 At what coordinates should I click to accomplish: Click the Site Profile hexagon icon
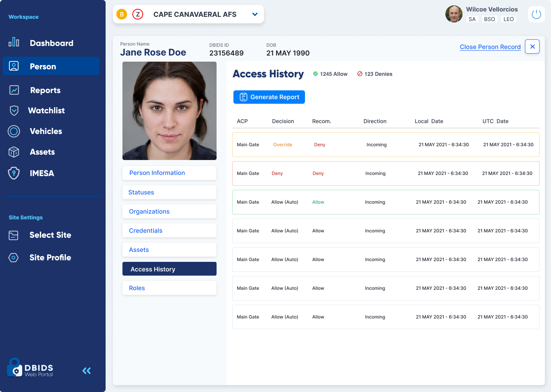[x=13, y=258]
